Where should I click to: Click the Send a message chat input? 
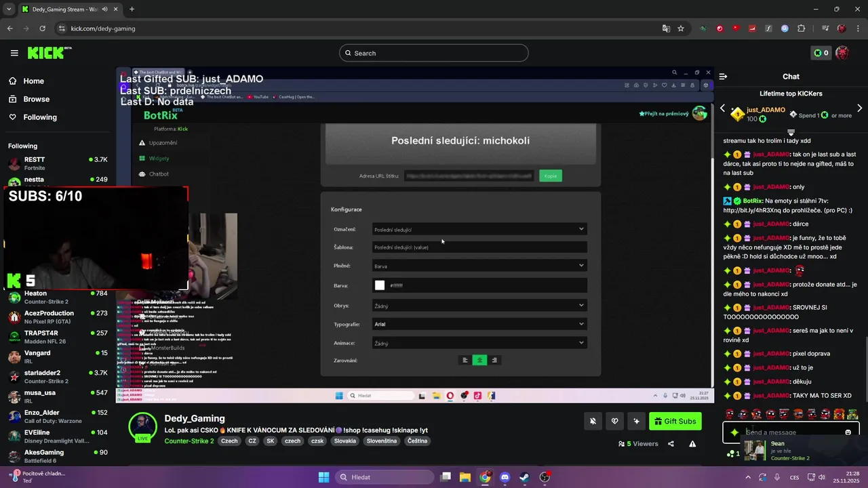coord(791,432)
